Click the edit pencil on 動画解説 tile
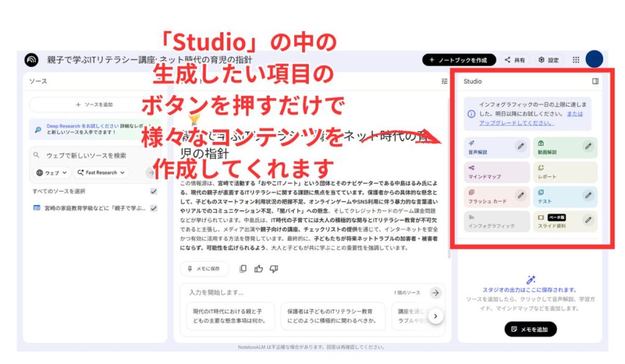Screen dimensions: 625x364 [588, 146]
